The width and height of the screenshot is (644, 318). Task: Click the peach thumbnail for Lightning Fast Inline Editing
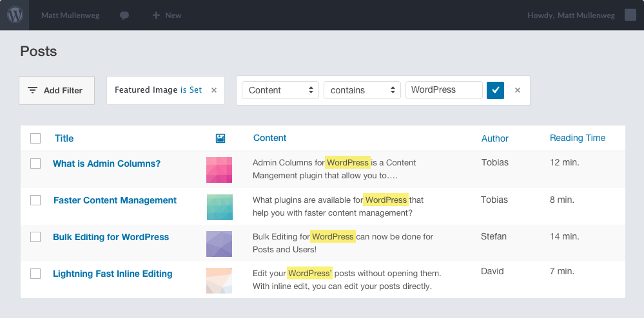pyautogui.click(x=219, y=281)
